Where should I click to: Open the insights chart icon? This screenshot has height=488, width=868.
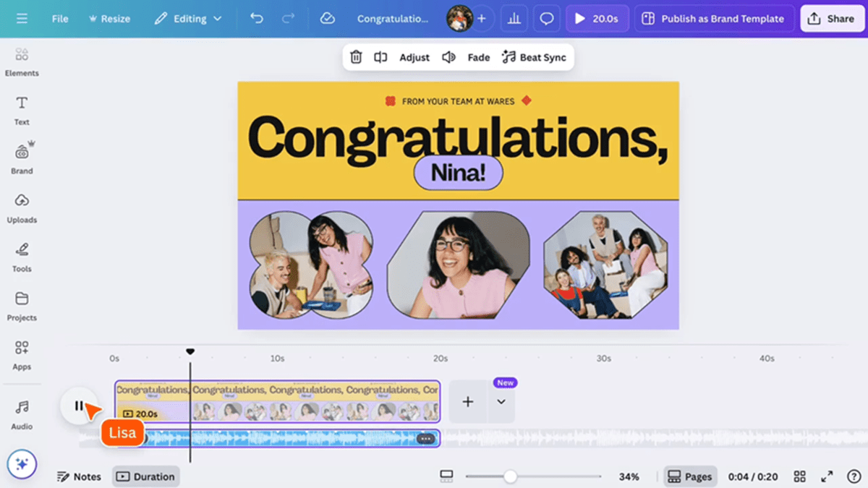[x=514, y=18]
